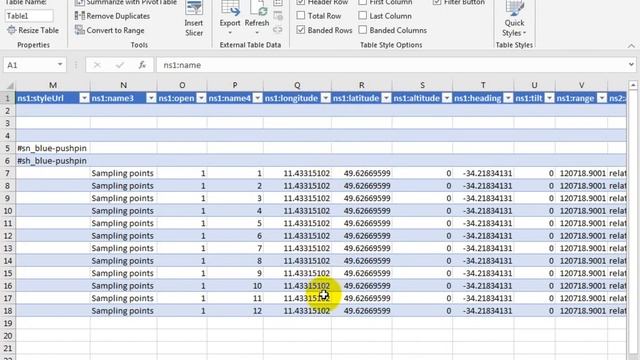Select row 7 header

pyautogui.click(x=8, y=173)
